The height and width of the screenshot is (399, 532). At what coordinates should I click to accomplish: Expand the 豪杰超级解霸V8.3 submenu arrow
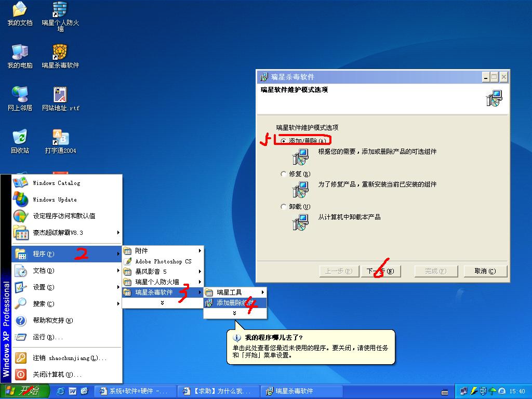[x=118, y=232]
